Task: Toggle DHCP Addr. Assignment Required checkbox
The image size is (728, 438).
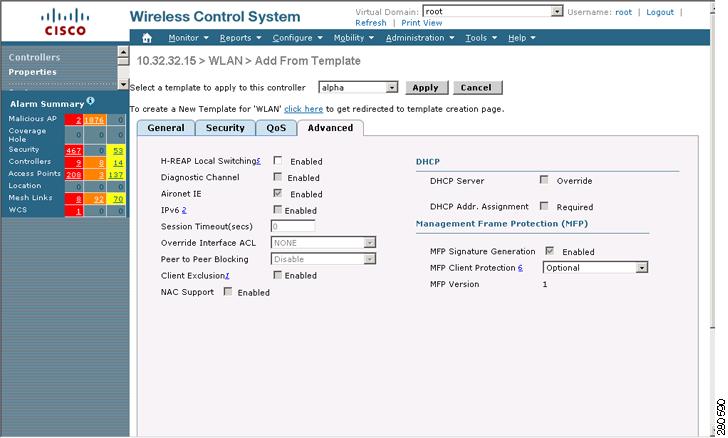Action: (x=544, y=205)
